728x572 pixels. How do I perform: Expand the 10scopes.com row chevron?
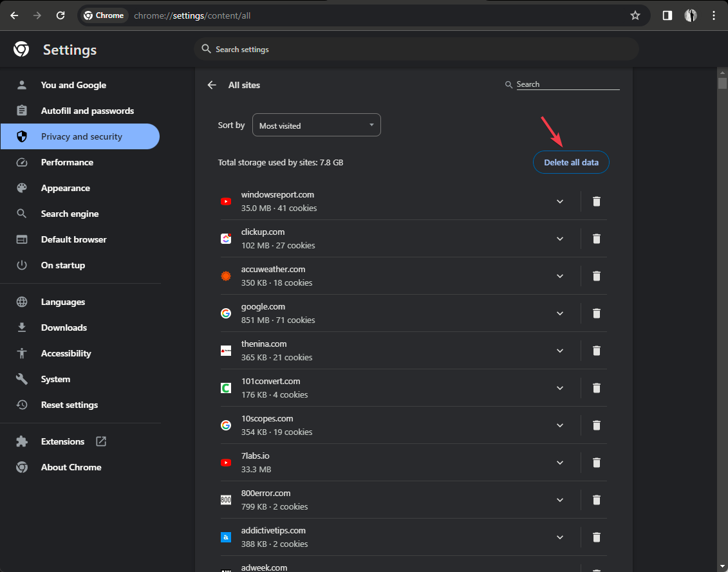pos(560,425)
